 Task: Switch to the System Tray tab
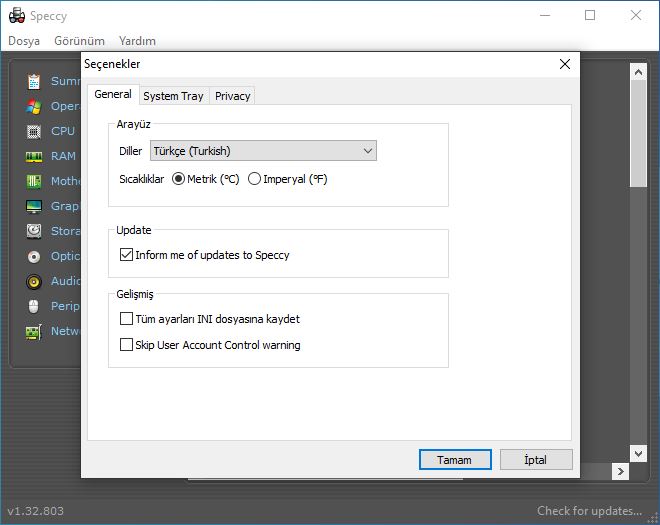click(x=173, y=96)
